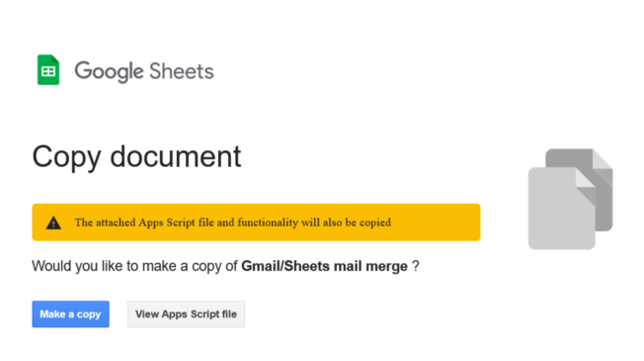Click the Apps Script warning message text
Image resolution: width=644 pixels, height=361 pixels.
(x=233, y=223)
